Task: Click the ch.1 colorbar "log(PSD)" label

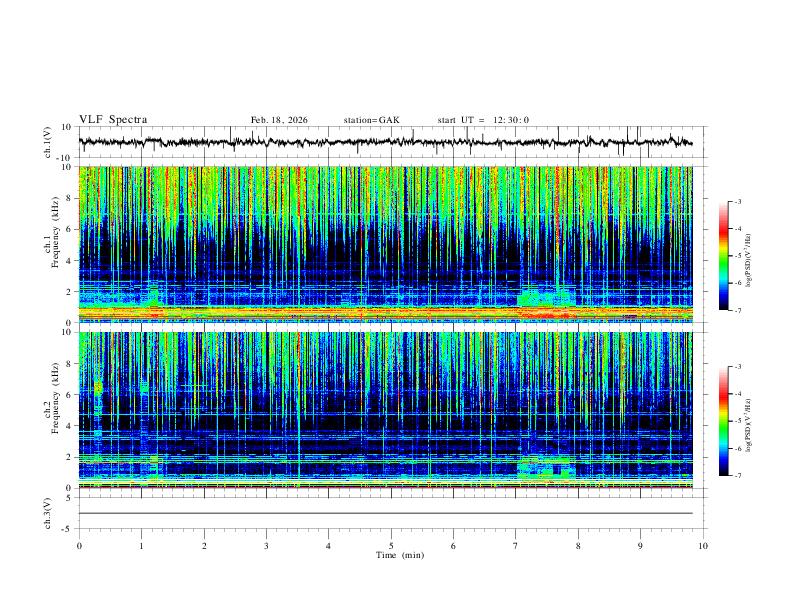Action: (749, 260)
